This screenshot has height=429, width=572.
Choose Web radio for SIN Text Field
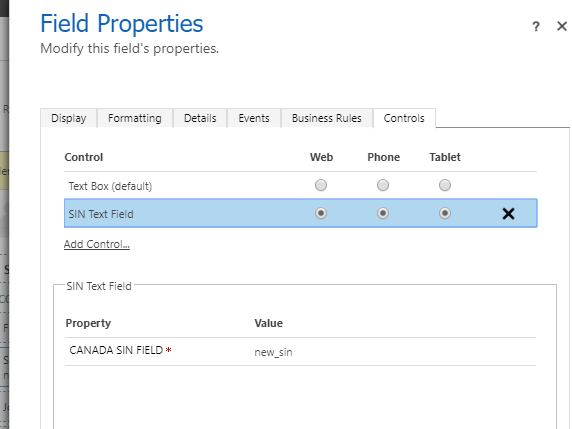[x=321, y=213]
